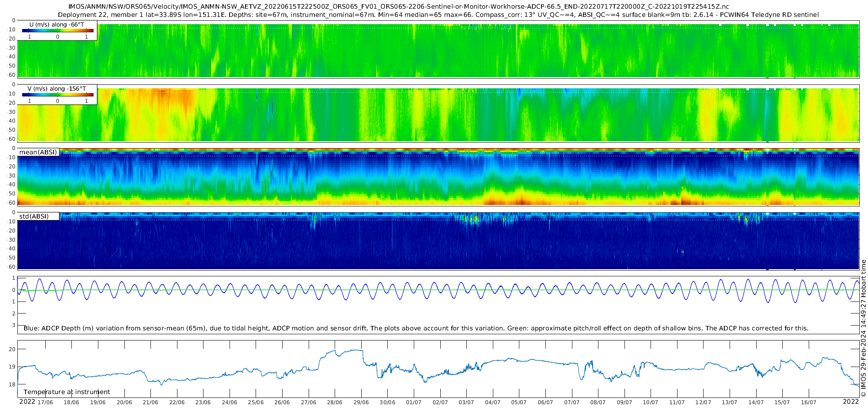Click the V velocity colorbar
Screen dimensions: 868x410
click(x=58, y=95)
